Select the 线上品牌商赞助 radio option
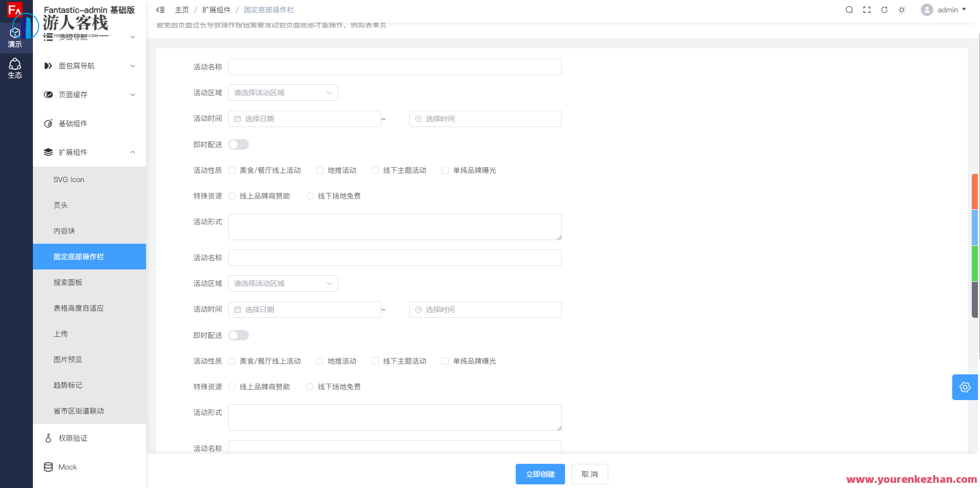 point(232,196)
